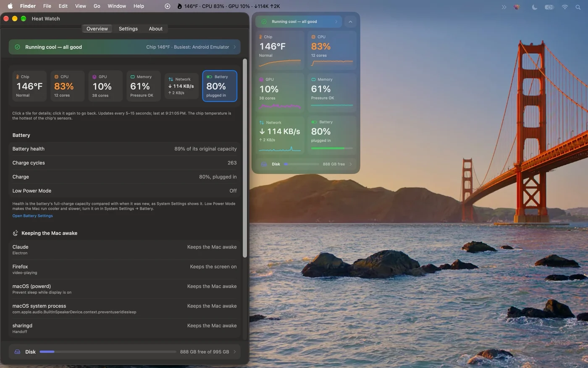Image resolution: width=588 pixels, height=368 pixels.
Task: Click the Memory card in the popover widget
Action: pos(332,93)
